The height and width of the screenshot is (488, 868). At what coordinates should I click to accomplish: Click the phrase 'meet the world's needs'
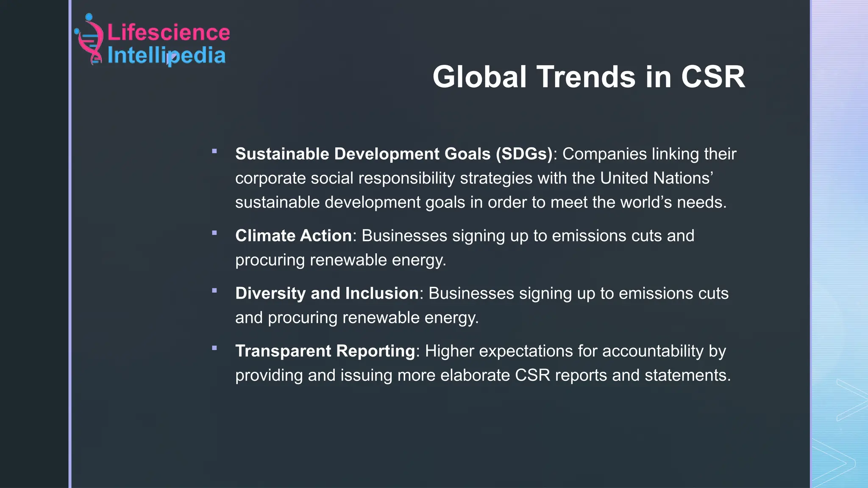(x=638, y=202)
